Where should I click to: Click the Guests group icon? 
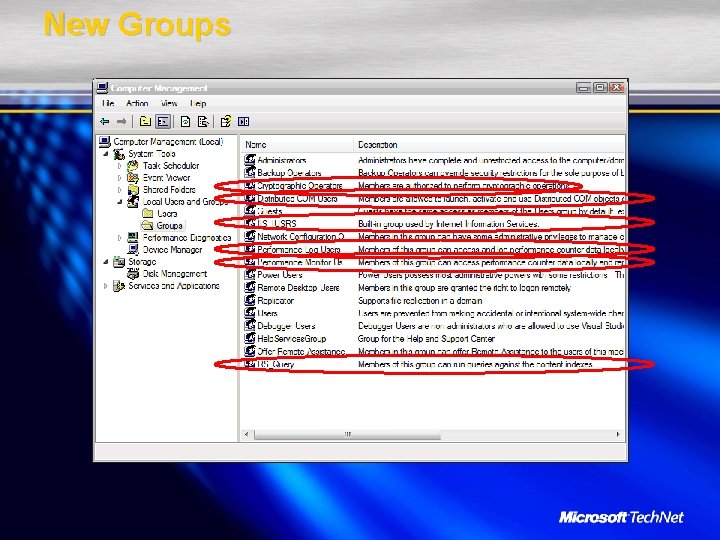249,211
